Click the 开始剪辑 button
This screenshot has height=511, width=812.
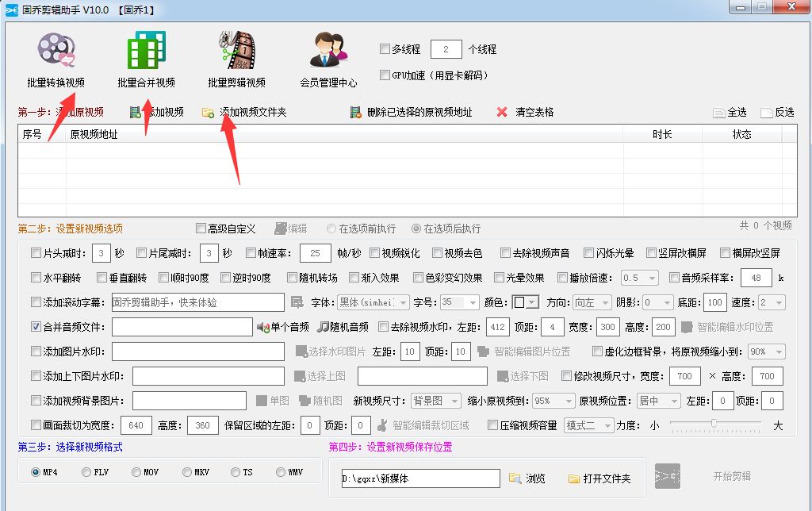click(733, 476)
